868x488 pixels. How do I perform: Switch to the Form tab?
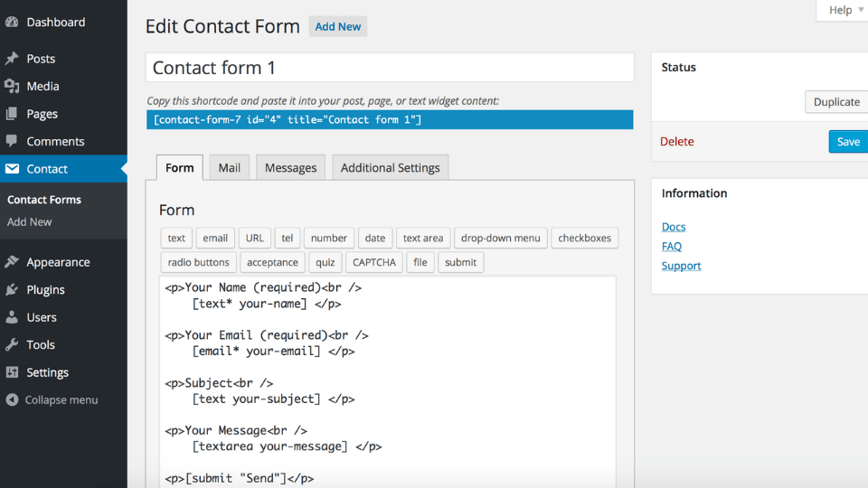click(x=180, y=168)
